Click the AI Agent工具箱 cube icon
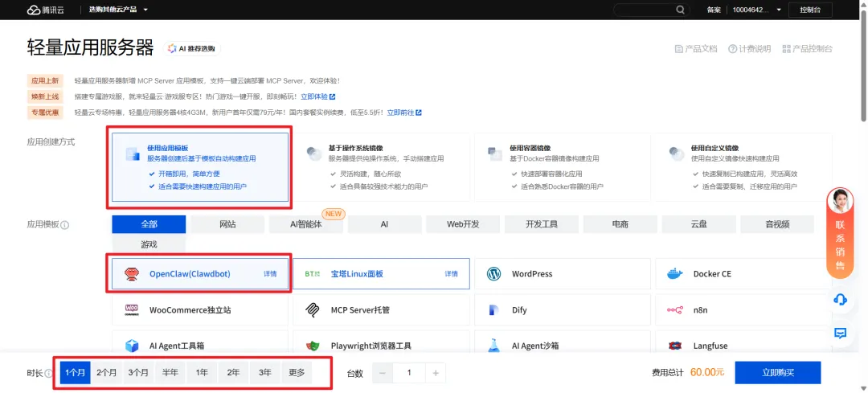 click(x=131, y=346)
